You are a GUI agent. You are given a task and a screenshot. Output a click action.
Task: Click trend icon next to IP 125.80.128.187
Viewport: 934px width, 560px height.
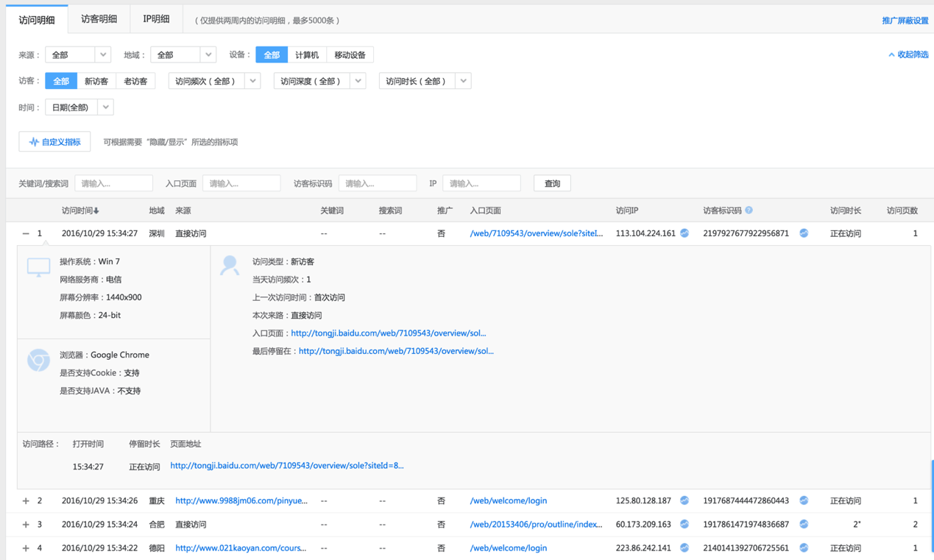tap(684, 500)
